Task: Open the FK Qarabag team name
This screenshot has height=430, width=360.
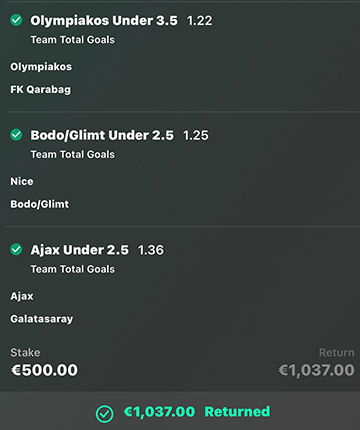Action: coord(40,89)
